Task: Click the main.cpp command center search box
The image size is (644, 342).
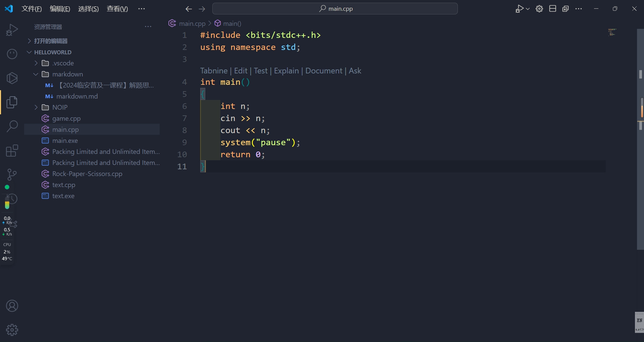Action: [335, 9]
